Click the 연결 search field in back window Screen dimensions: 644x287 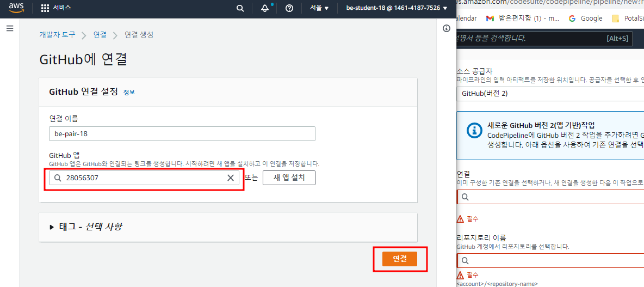click(x=550, y=197)
